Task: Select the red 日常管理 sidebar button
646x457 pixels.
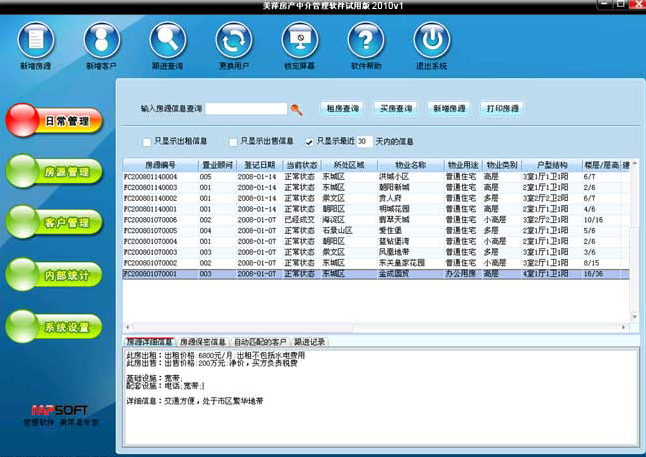Action: click(x=54, y=120)
